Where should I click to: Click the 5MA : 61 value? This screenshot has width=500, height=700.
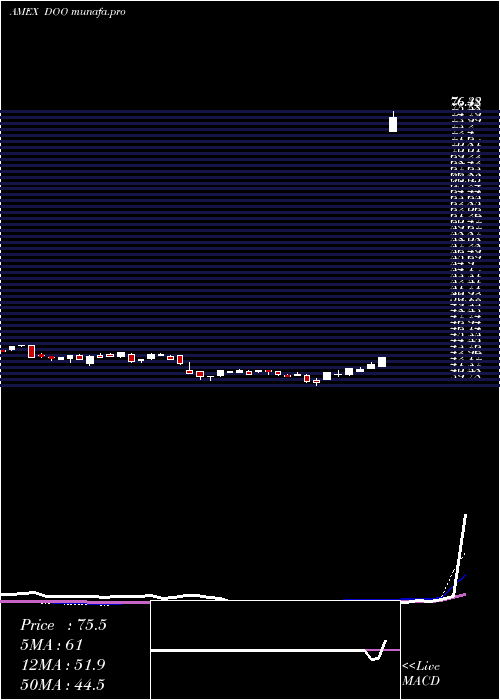(x=51, y=645)
